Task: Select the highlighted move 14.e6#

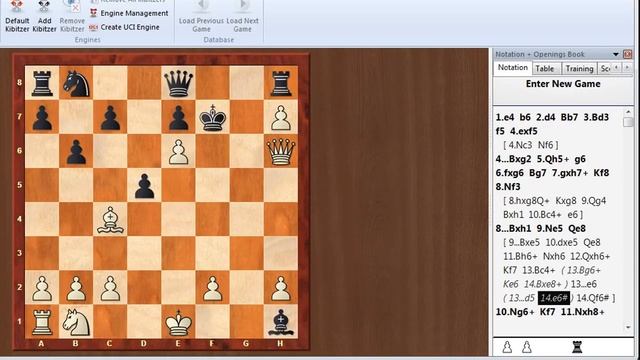Action: (x=553, y=298)
